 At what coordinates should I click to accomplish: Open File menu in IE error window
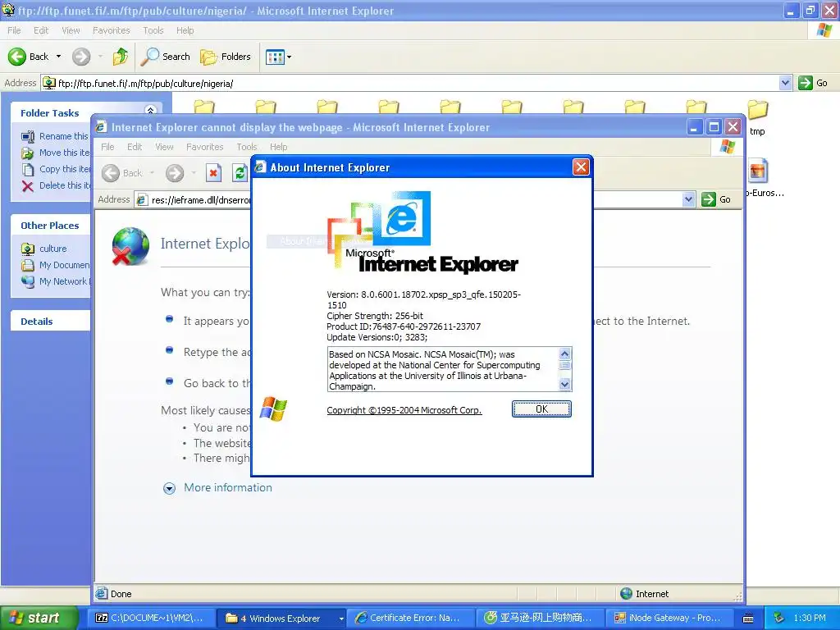107,147
